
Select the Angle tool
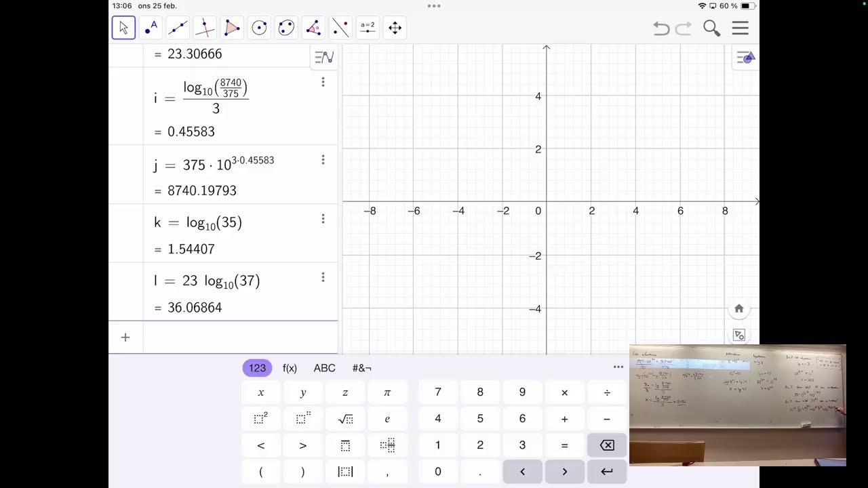coord(313,28)
